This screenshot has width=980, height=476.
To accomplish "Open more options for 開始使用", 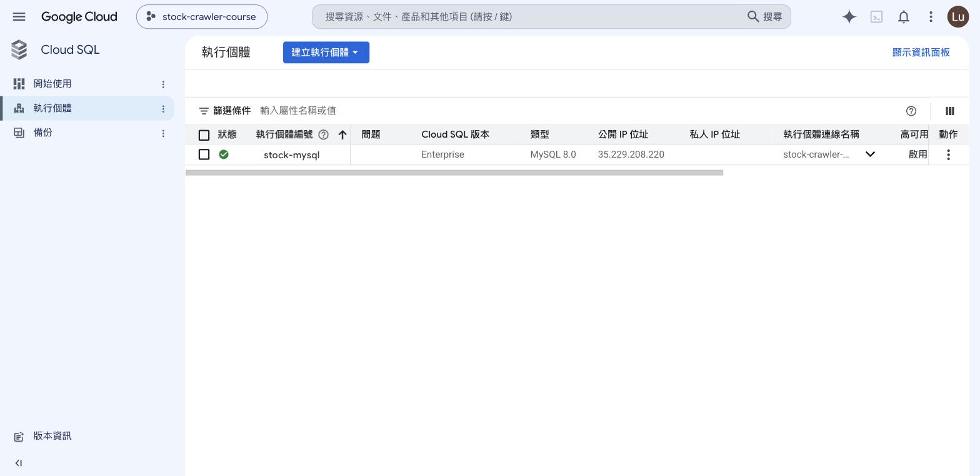I will (163, 84).
